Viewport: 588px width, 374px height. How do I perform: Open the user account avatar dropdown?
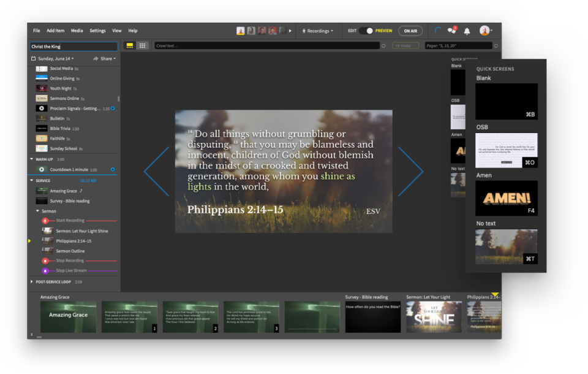(x=485, y=30)
